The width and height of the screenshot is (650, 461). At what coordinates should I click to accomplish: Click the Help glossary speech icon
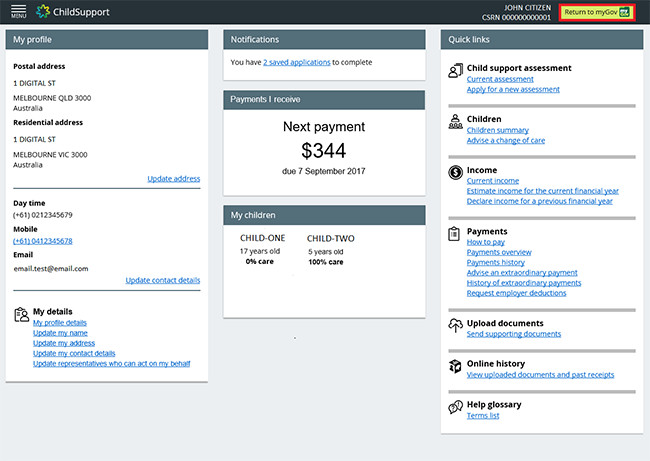[x=454, y=405]
